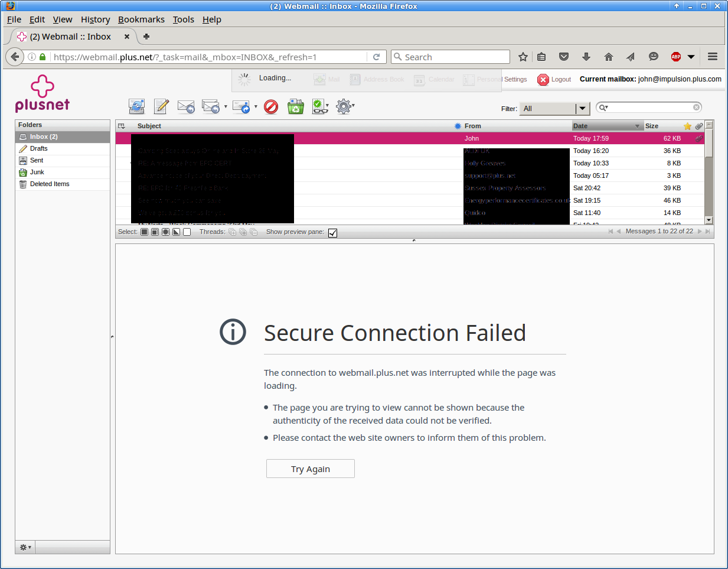
Task: Open folder actions gear menu at bottom
Action: (x=25, y=547)
